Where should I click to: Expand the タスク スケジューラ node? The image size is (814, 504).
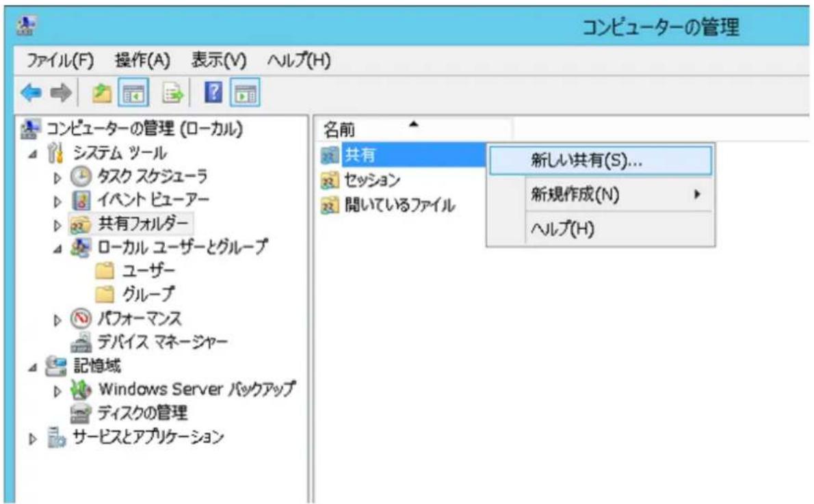tap(57, 178)
